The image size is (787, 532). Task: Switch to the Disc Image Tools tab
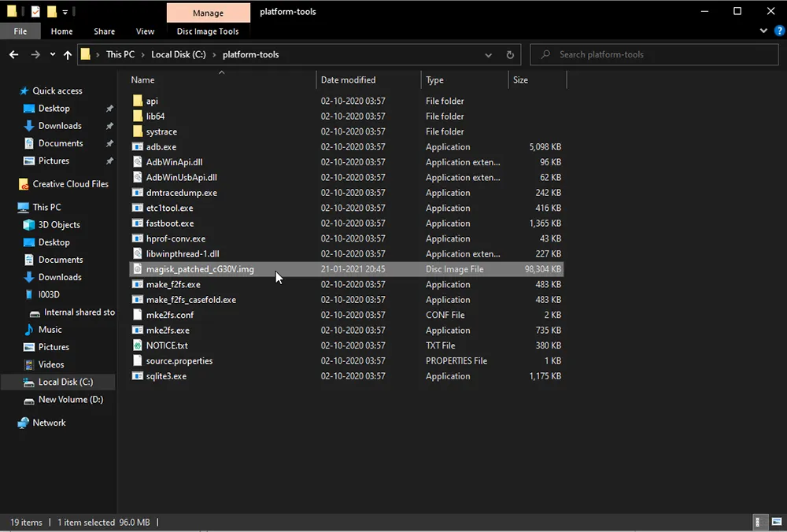tap(208, 31)
